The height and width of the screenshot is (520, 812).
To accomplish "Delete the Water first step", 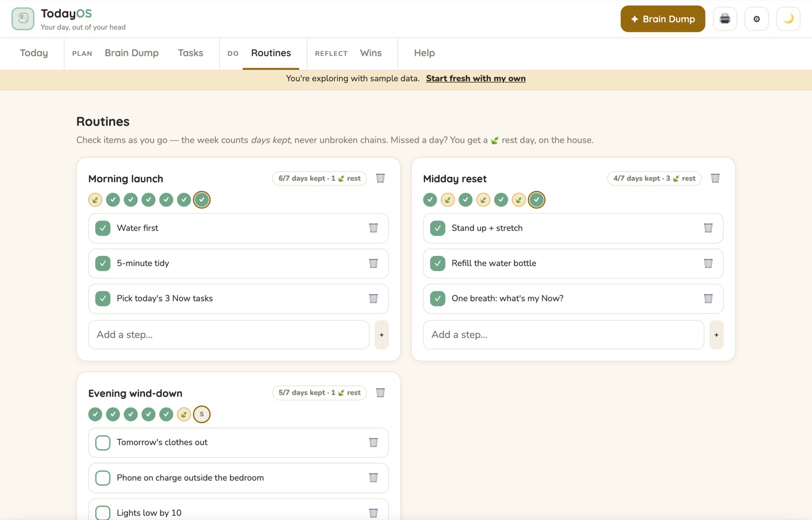I will (x=374, y=228).
